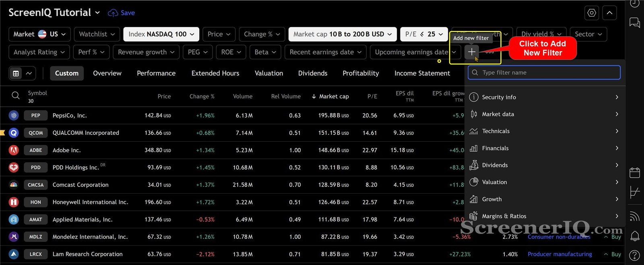Expand table layout options chevron
644x265 pixels.
click(x=29, y=73)
